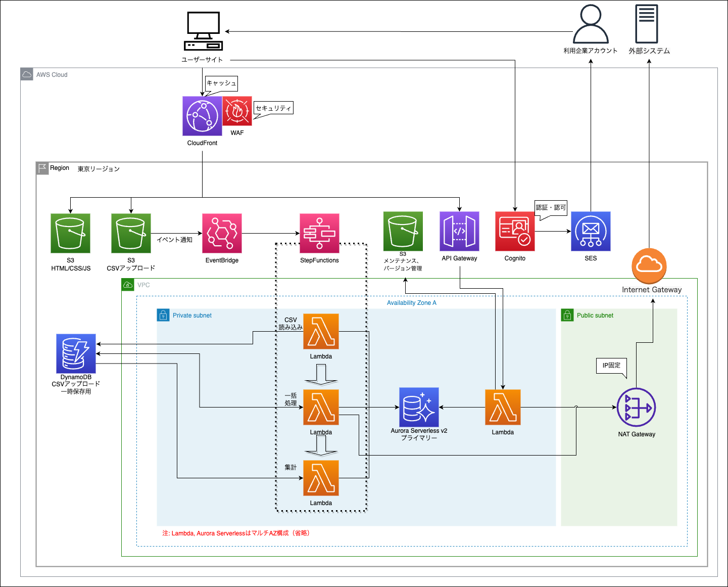
Task: Click the Internet Gateway cloud icon
Action: point(650,266)
